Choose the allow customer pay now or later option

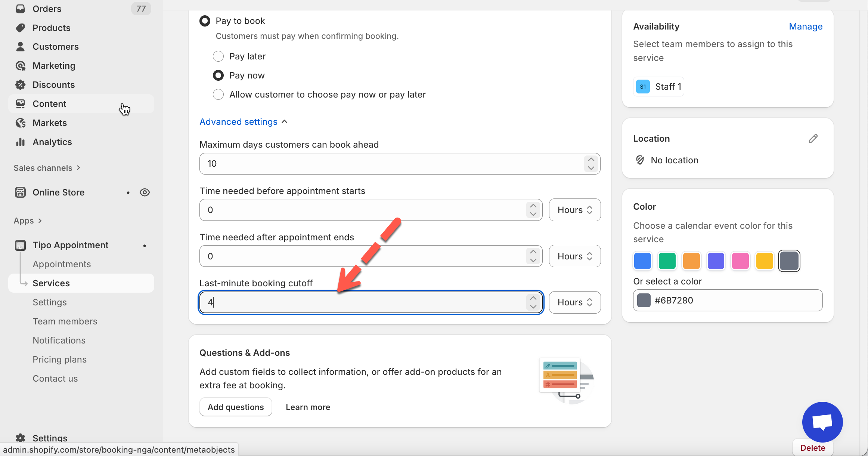click(x=218, y=95)
